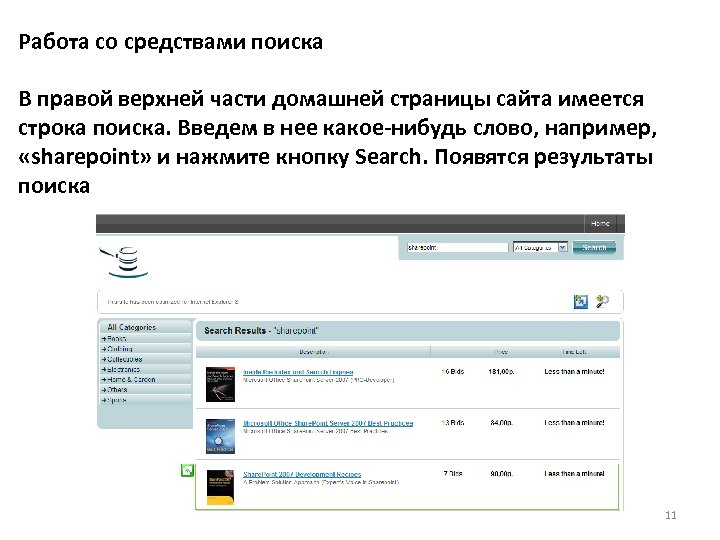The height and width of the screenshot is (540, 720).
Task: Click the first result's dark book cover
Action: click(x=220, y=384)
